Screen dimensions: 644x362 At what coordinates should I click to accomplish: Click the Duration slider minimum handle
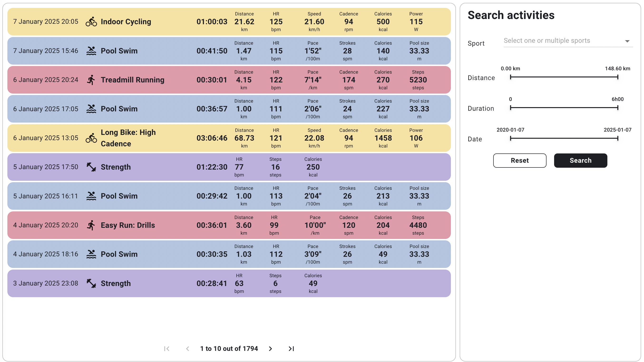coord(510,108)
